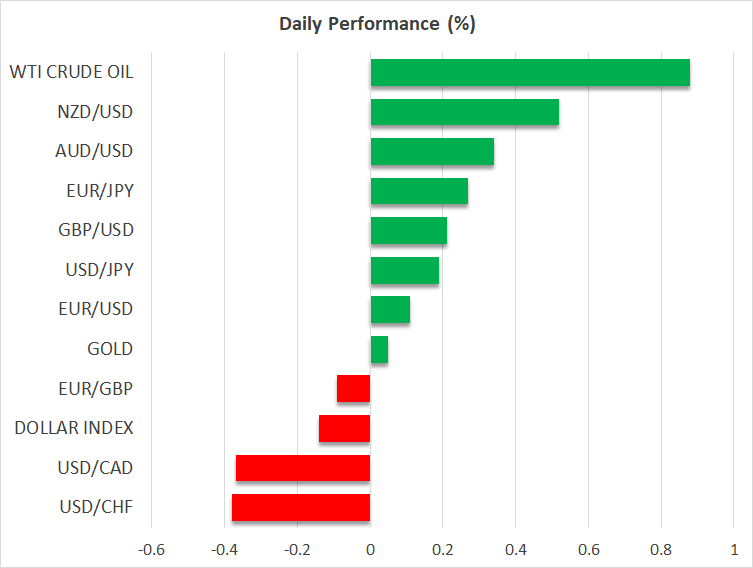
Task: Click the GOLD category label
Action: point(110,349)
